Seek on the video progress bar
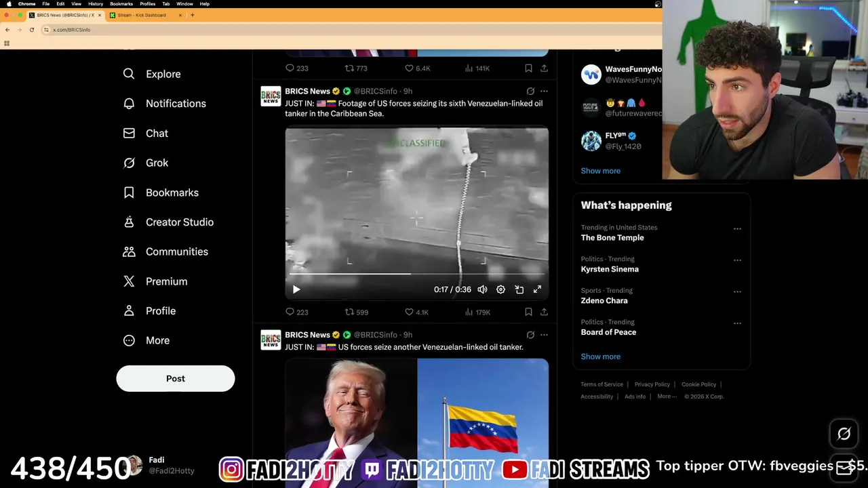This screenshot has height=488, width=868. click(417, 274)
